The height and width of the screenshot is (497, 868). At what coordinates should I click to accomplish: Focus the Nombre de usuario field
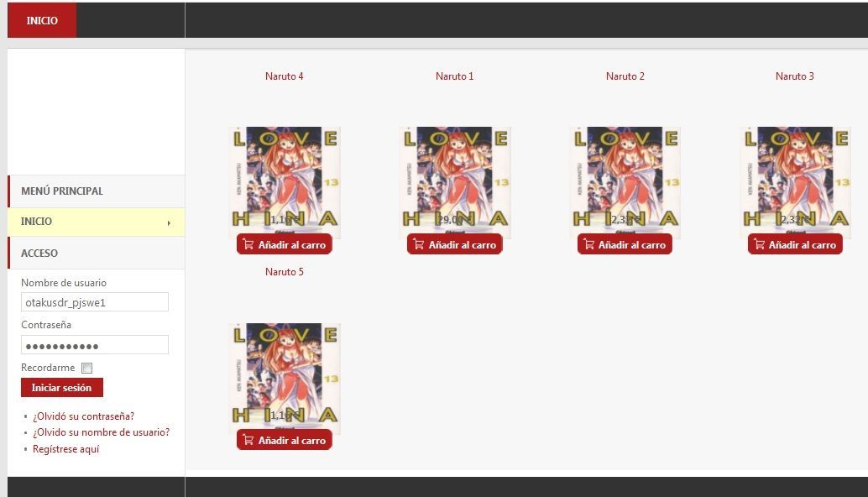[95, 302]
